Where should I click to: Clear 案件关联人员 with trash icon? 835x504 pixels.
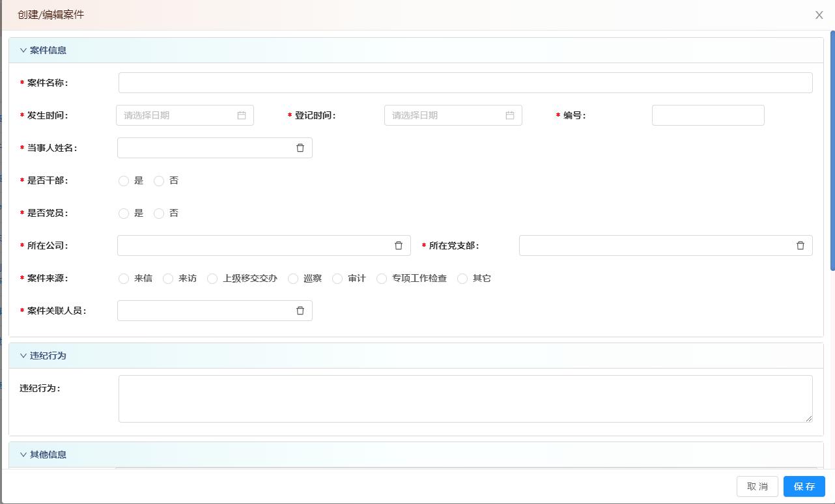[x=300, y=311]
